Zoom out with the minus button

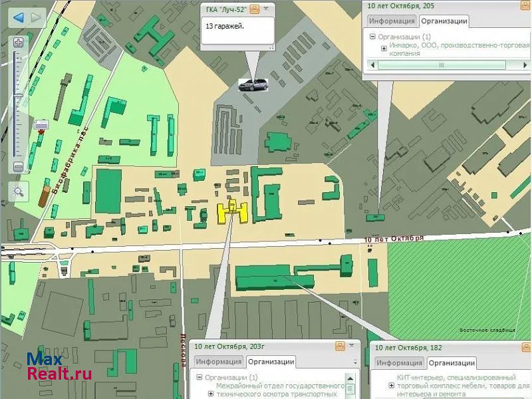[x=19, y=167]
